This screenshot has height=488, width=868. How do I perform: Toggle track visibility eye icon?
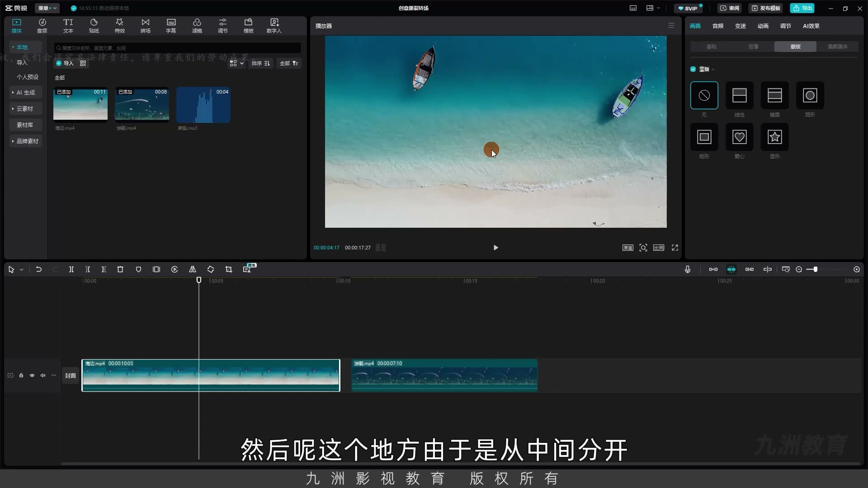[32, 375]
